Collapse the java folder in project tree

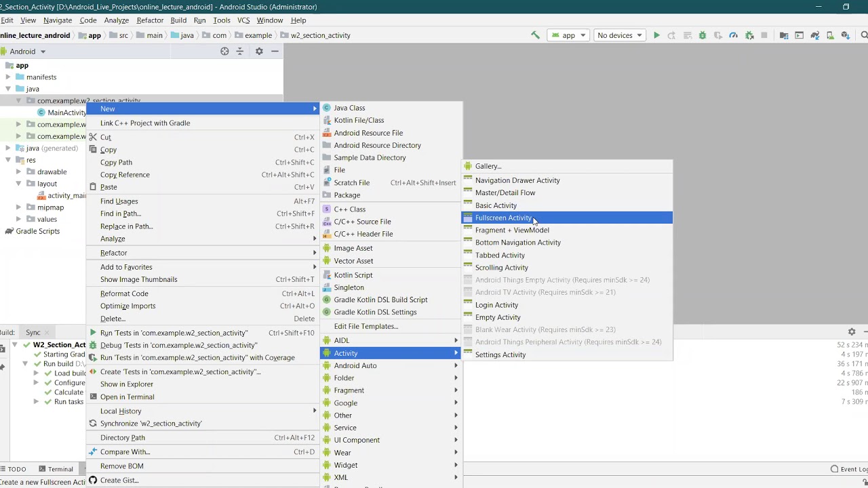point(8,89)
